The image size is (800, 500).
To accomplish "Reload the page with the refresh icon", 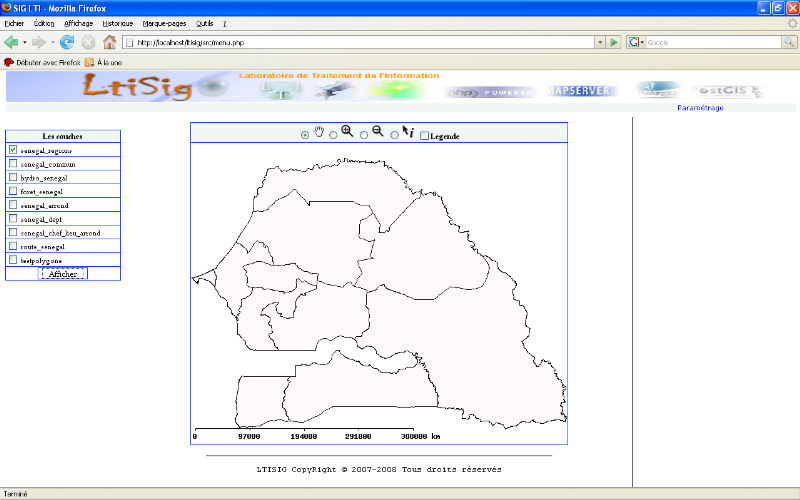I will point(67,42).
